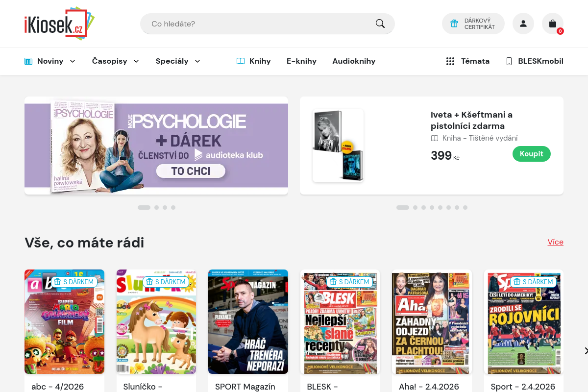This screenshot has height=392, width=588.
Task: Select third dot of Psychologie banner carousel
Action: click(x=165, y=207)
